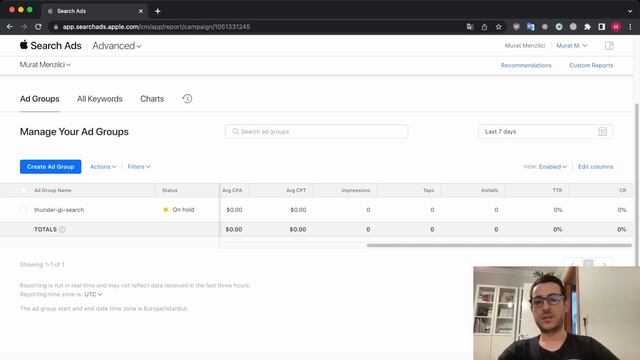Click the Search ad groups field
This screenshot has width=640, height=360.
click(316, 131)
